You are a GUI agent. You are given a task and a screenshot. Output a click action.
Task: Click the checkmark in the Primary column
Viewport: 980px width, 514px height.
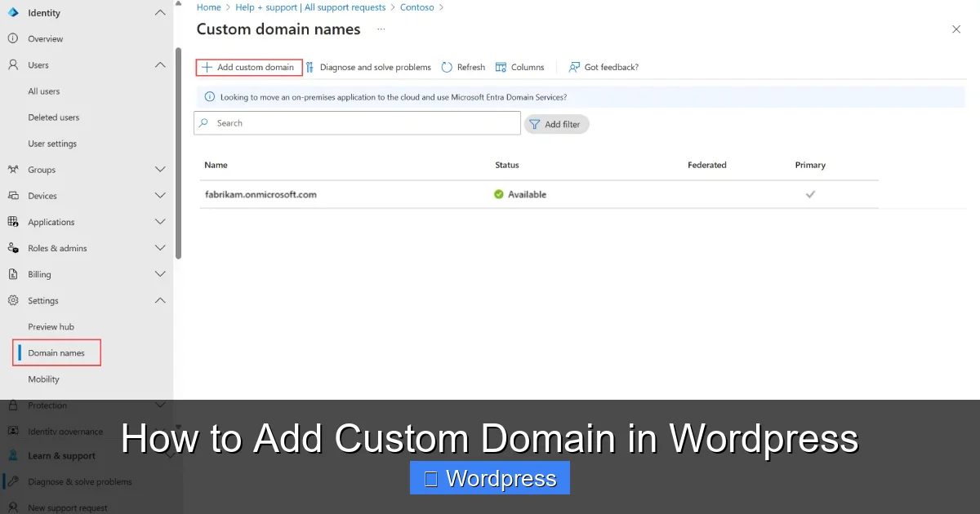coord(810,194)
